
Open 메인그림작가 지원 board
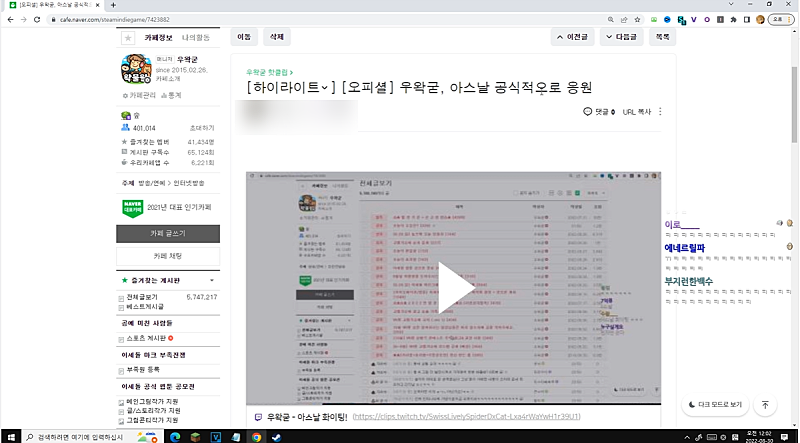pyautogui.click(x=153, y=402)
